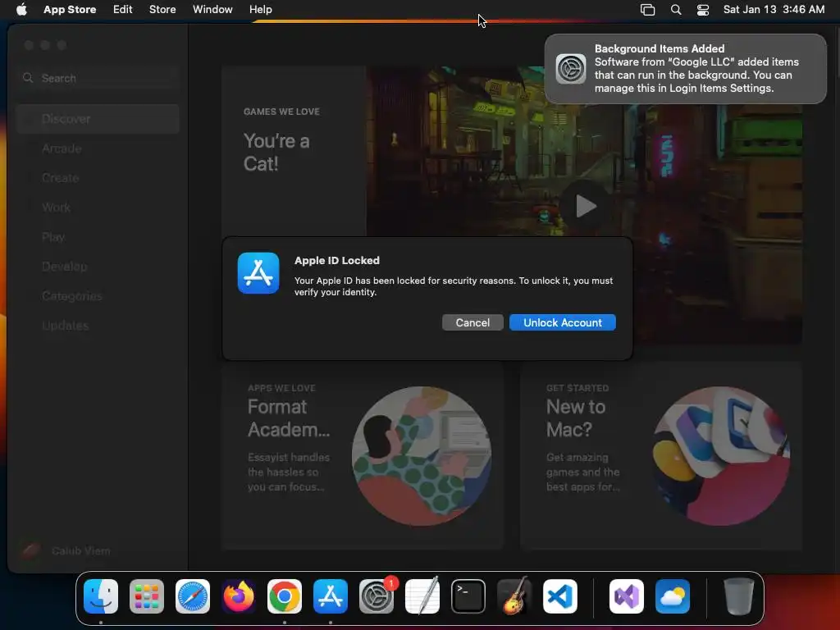Click the Background Items Added notification

685,69
